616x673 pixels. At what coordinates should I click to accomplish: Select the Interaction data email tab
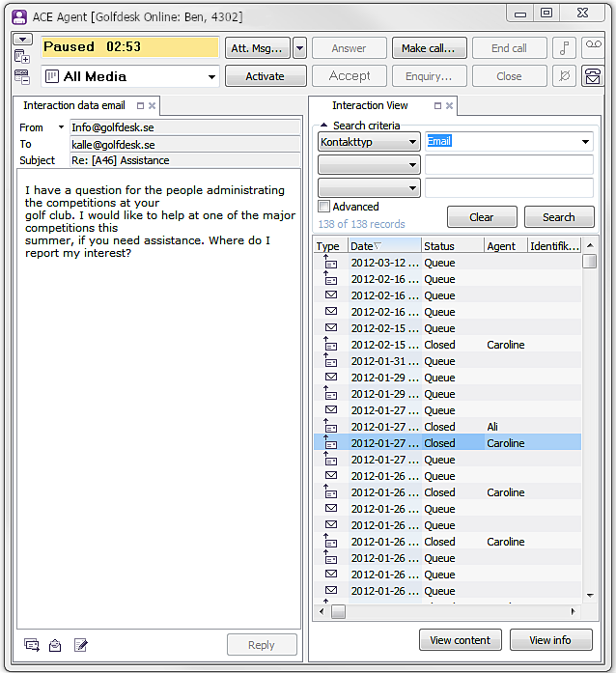[x=74, y=106]
